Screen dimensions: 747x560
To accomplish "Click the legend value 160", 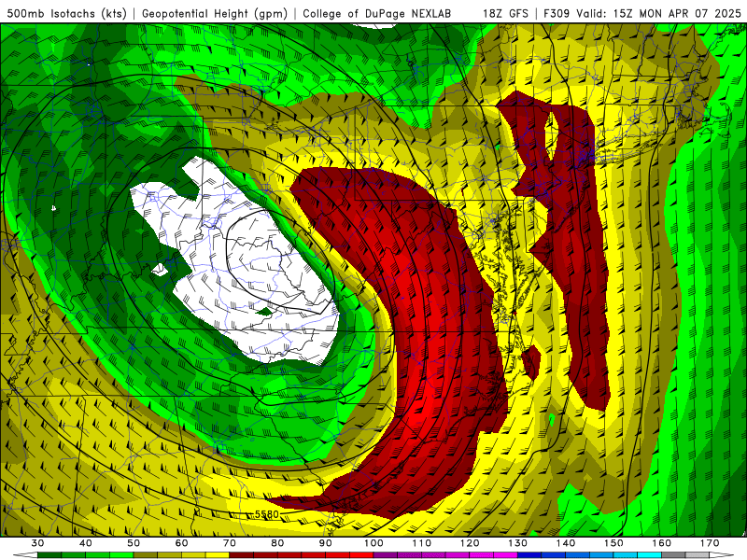I will click(x=662, y=543).
